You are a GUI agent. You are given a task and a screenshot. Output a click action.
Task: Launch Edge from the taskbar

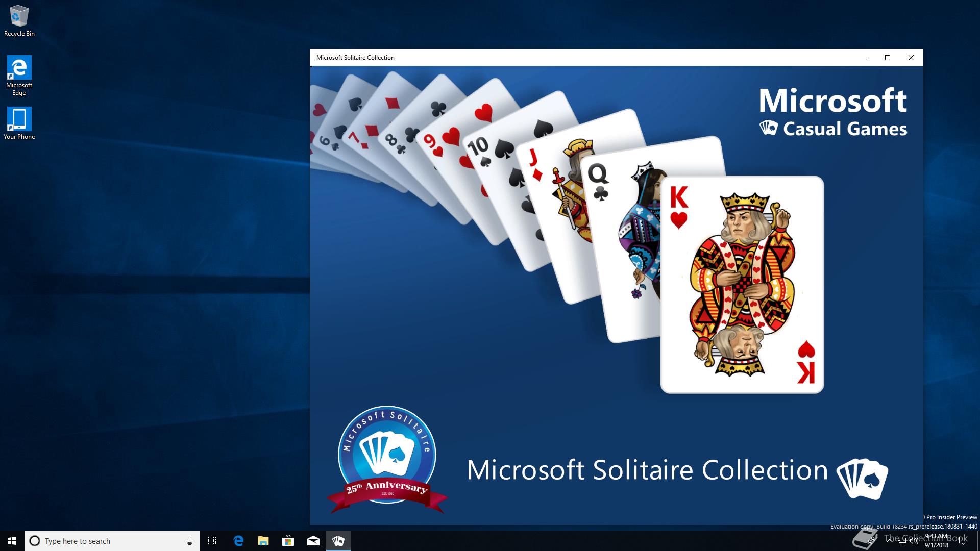(x=238, y=541)
